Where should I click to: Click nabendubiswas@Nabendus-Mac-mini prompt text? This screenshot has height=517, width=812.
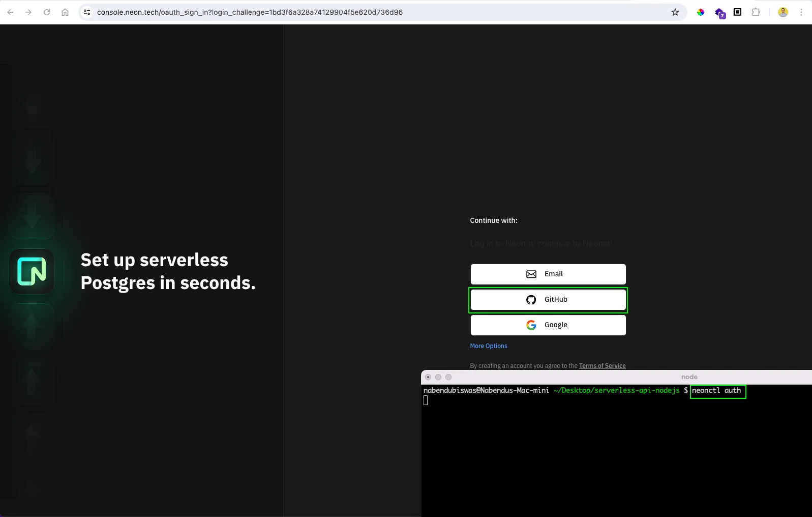click(x=486, y=390)
